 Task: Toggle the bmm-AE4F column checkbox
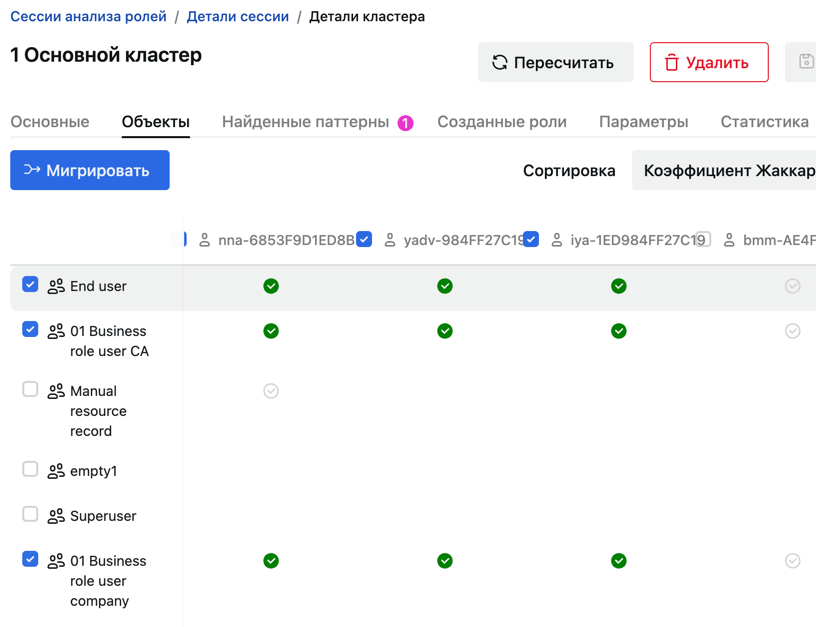[704, 239]
